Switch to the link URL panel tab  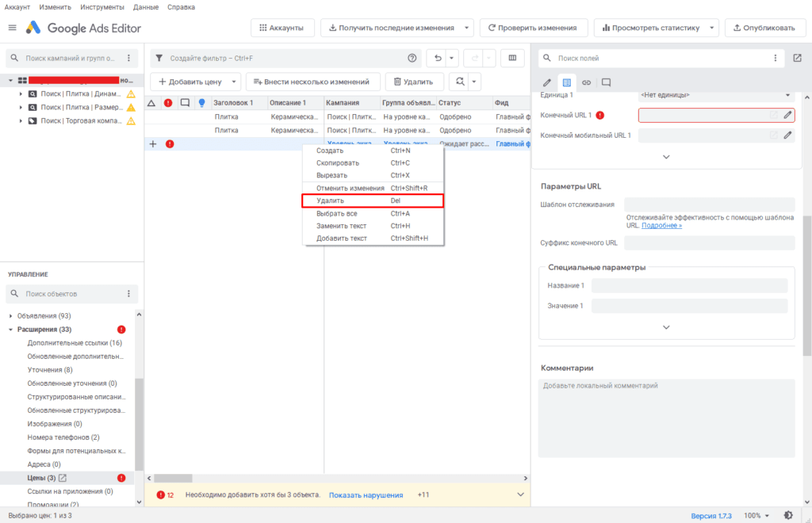click(x=586, y=82)
